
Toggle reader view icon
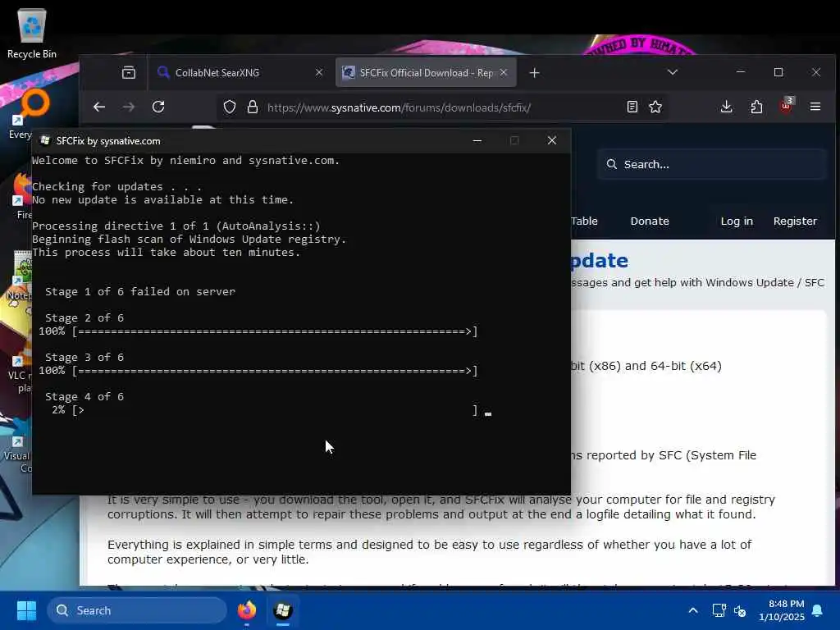point(632,107)
